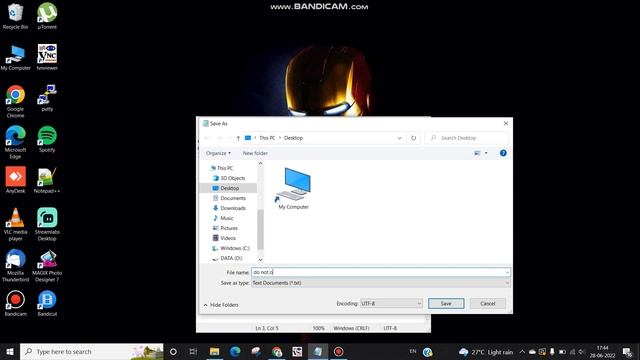Open the Cortana circle in the taskbar
640x360 pixels.
[173, 351]
